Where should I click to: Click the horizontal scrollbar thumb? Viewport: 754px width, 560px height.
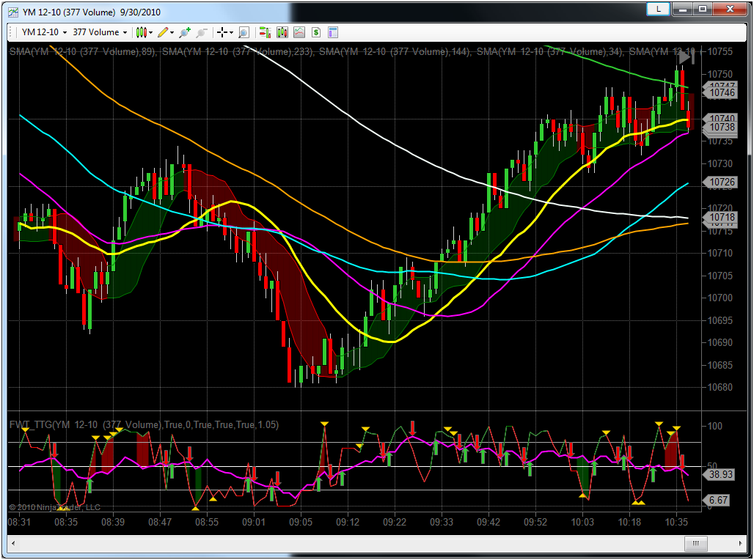[x=696, y=543]
